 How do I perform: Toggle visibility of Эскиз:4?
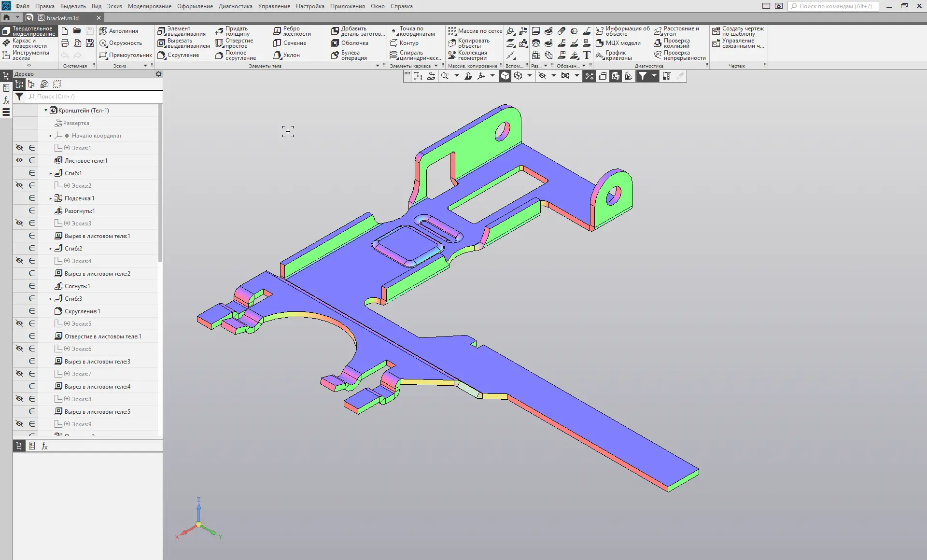tap(19, 261)
